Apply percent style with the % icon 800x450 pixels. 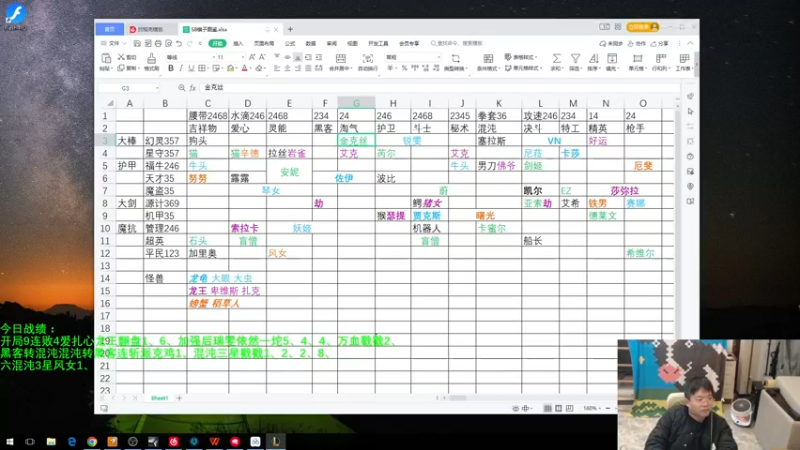click(404, 68)
